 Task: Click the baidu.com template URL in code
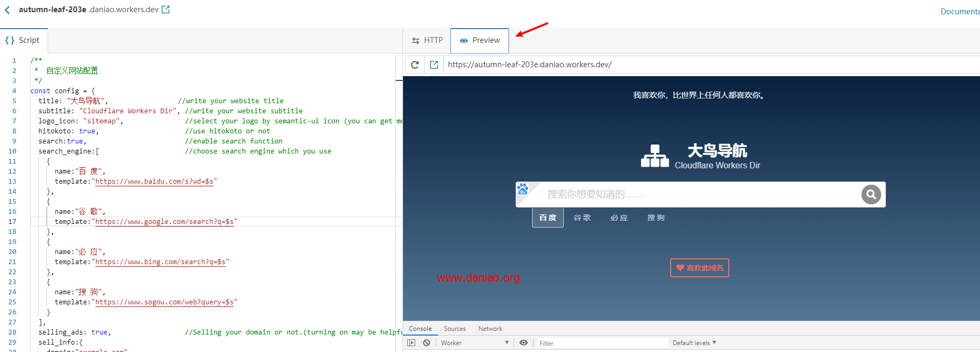(x=154, y=182)
